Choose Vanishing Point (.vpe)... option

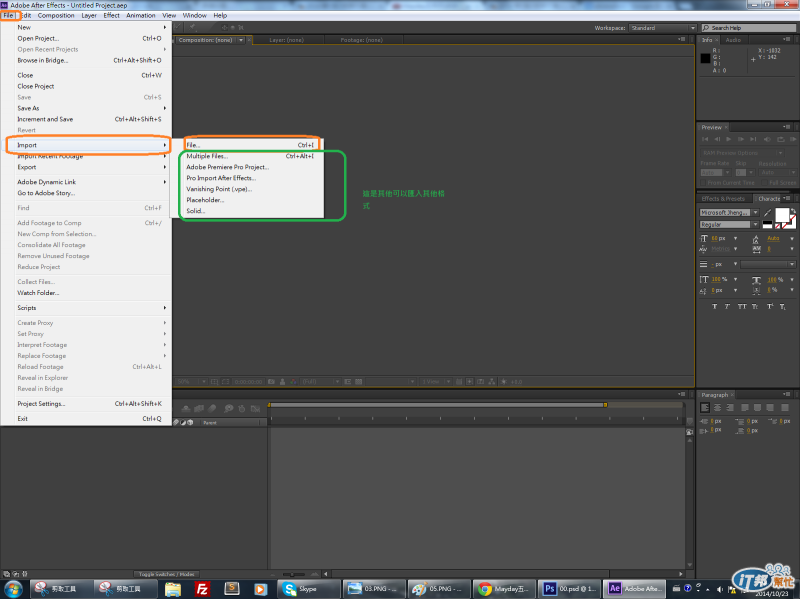pos(251,189)
